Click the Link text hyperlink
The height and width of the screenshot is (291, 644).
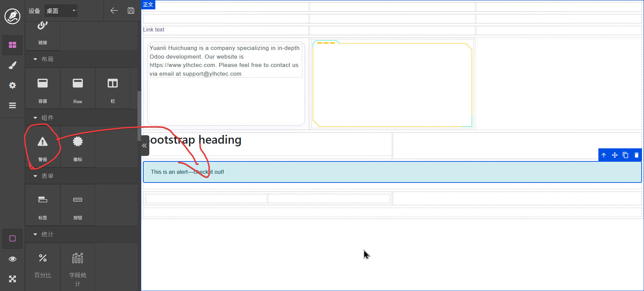pyautogui.click(x=154, y=30)
